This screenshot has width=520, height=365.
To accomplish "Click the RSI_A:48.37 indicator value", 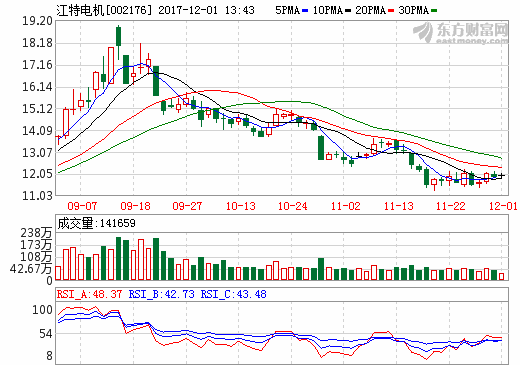I will click(89, 294).
